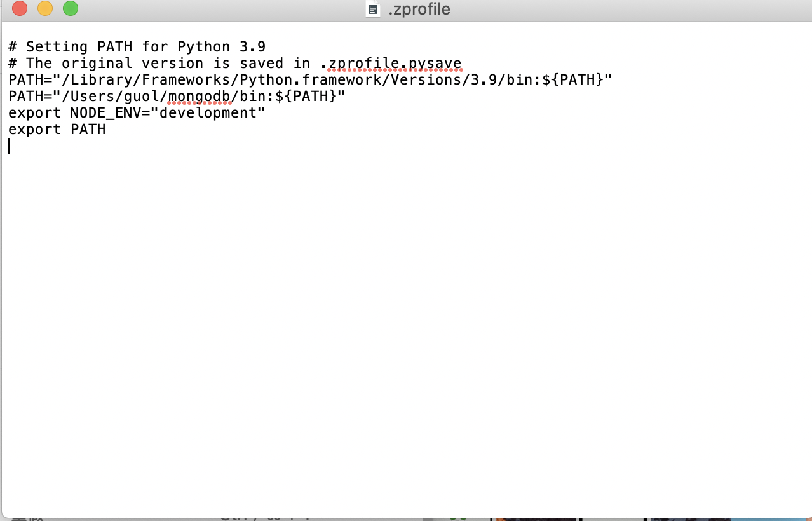Click the .zprofile document proxy icon
The image size is (812, 521).
pos(372,9)
